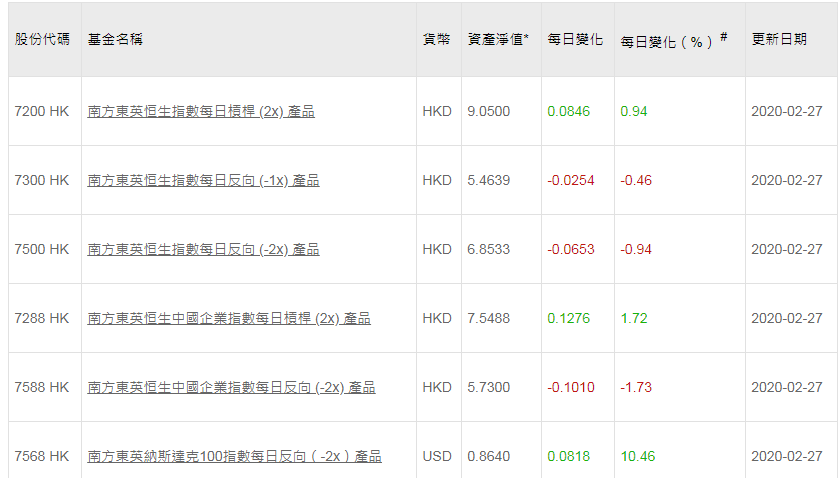Click daily change value 0.0846

coord(569,111)
